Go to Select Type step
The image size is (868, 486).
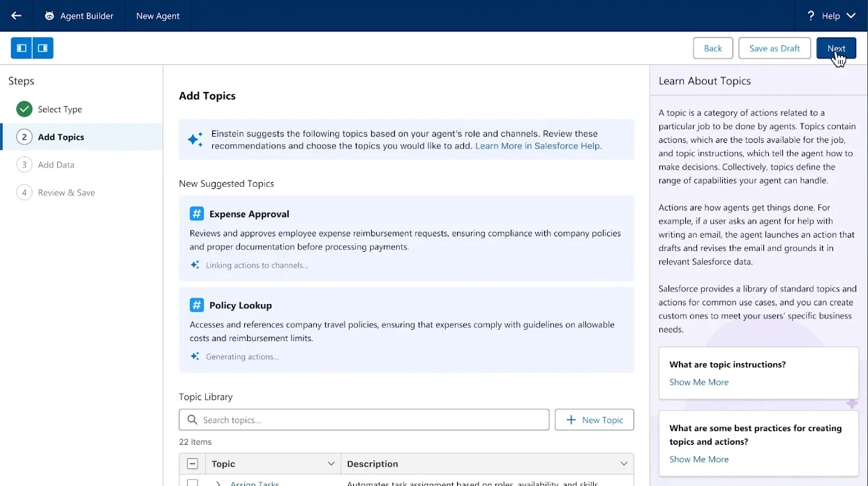[x=60, y=109]
